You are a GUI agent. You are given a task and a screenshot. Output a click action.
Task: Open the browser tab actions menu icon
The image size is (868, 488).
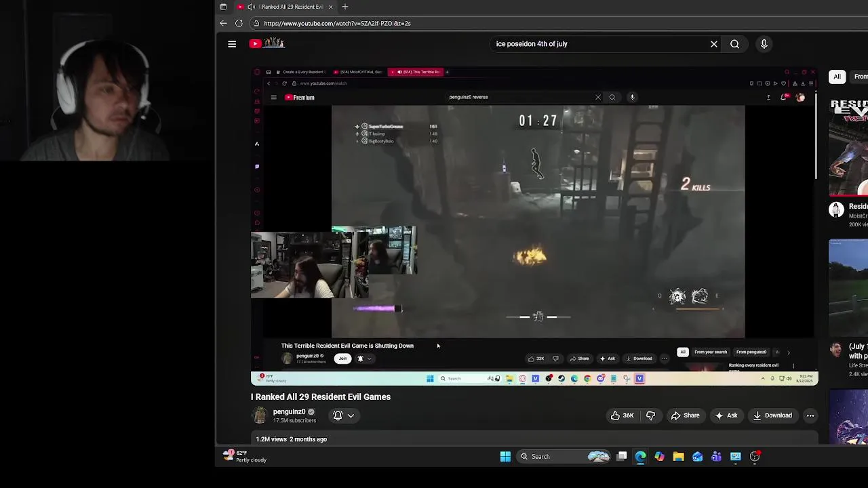(x=223, y=7)
